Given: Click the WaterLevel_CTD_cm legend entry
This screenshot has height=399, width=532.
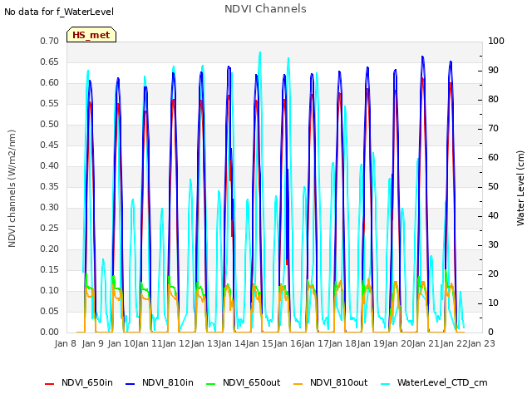Looking at the screenshot, I should click(x=434, y=382).
